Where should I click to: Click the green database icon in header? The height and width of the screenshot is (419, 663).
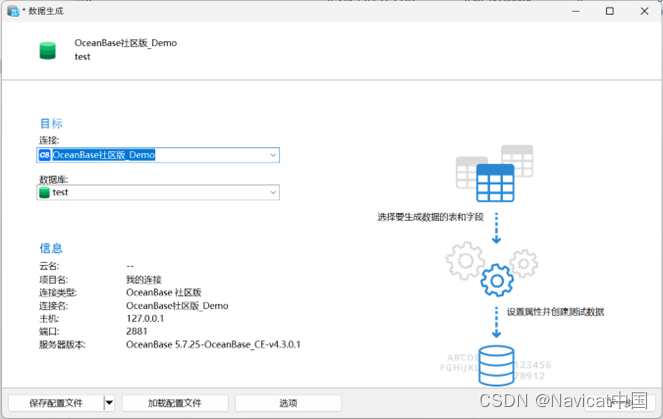[47, 50]
